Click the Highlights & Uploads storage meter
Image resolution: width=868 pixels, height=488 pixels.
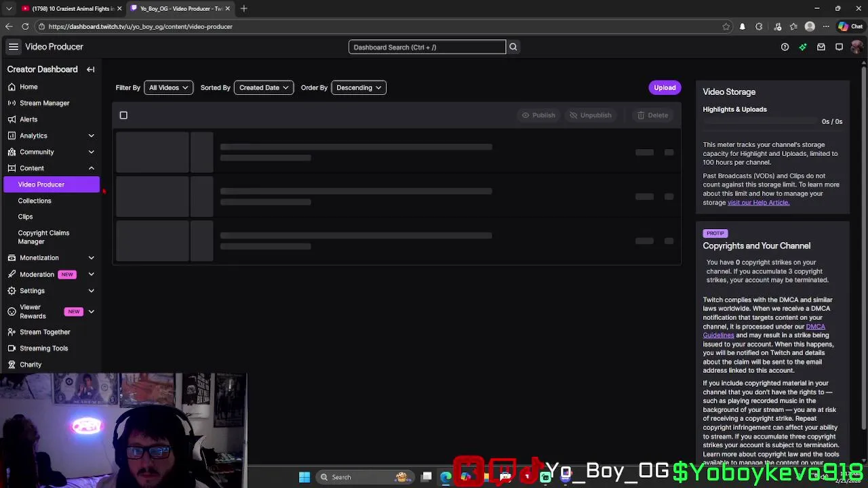click(x=760, y=121)
